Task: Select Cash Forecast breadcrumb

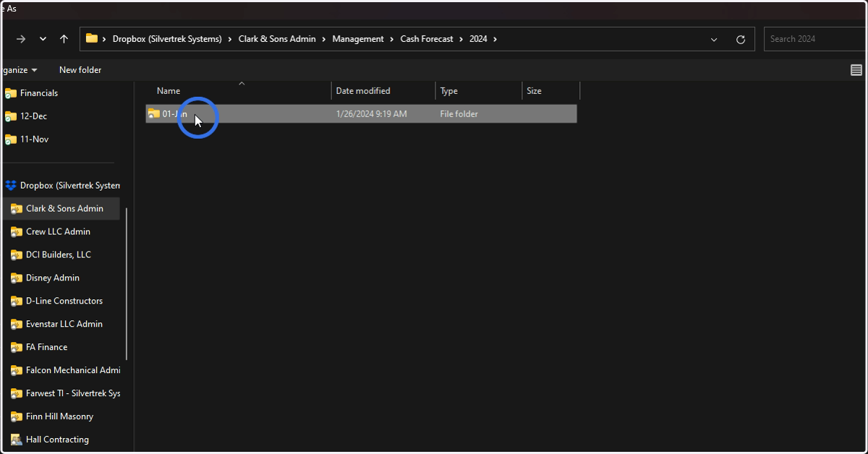Action: (x=427, y=39)
